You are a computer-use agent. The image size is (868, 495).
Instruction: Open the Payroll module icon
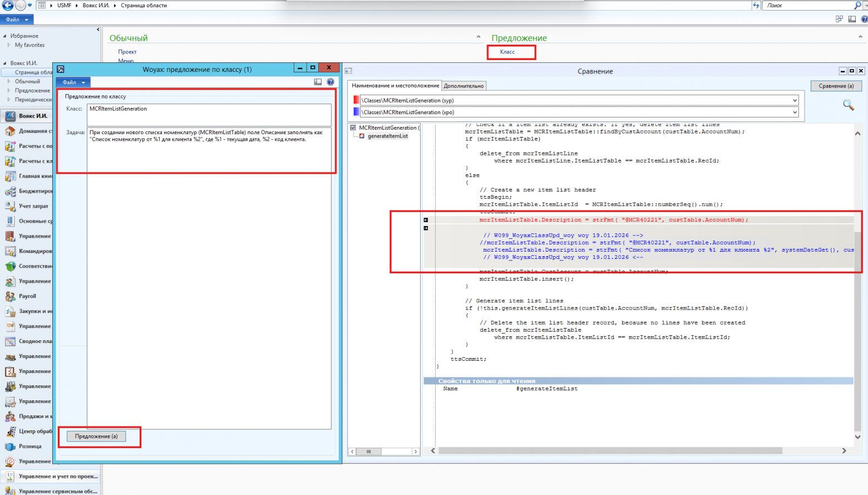point(10,296)
